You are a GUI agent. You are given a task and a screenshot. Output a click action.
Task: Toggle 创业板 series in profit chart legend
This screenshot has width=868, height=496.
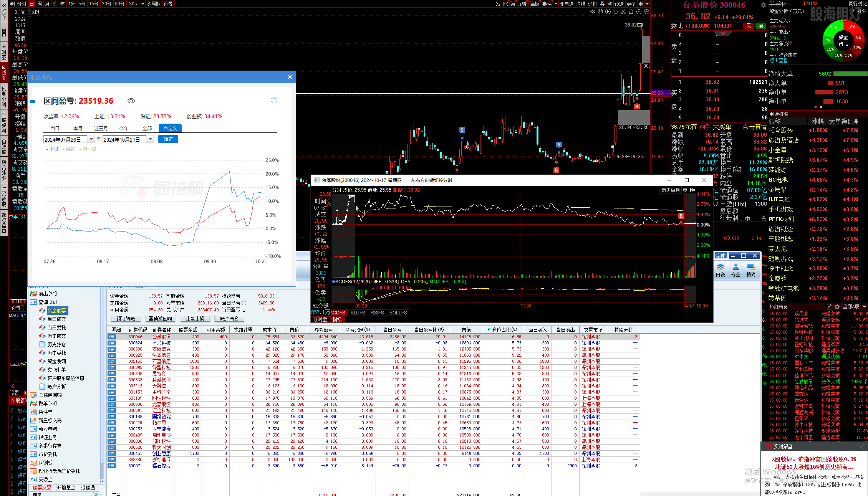(x=88, y=149)
